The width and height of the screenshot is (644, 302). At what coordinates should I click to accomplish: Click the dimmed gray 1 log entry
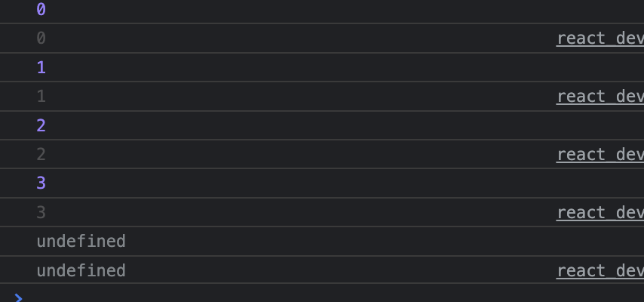(x=41, y=97)
